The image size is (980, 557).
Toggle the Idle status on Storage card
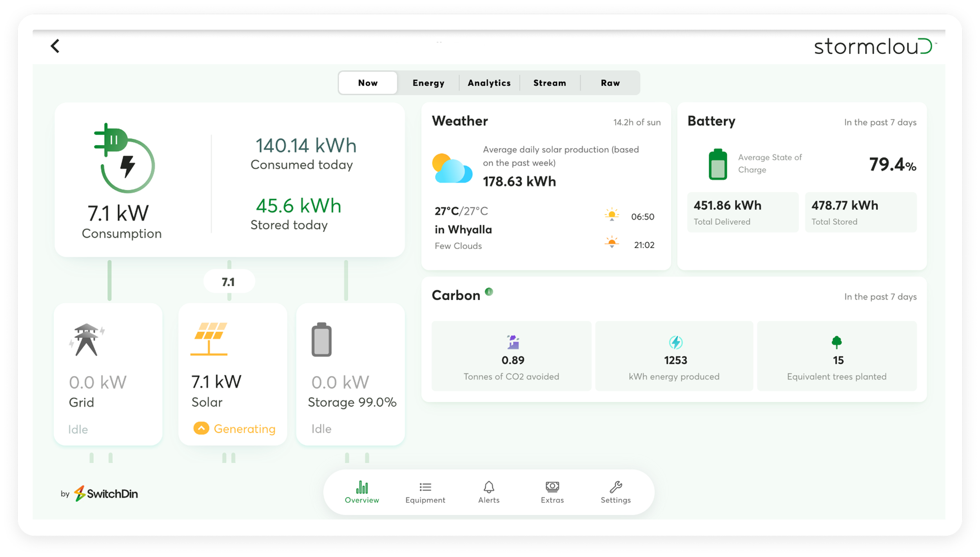[x=321, y=429]
